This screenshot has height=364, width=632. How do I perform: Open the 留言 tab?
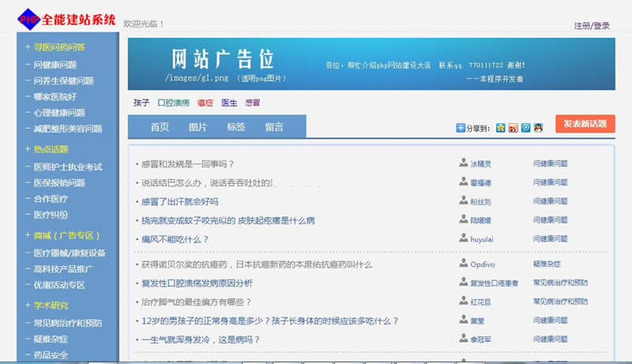click(x=274, y=127)
